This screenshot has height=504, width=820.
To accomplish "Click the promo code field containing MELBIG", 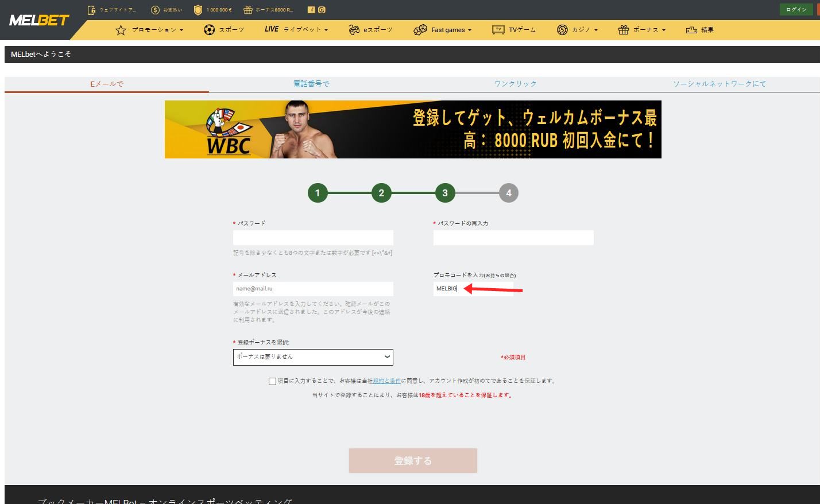I will (x=473, y=289).
